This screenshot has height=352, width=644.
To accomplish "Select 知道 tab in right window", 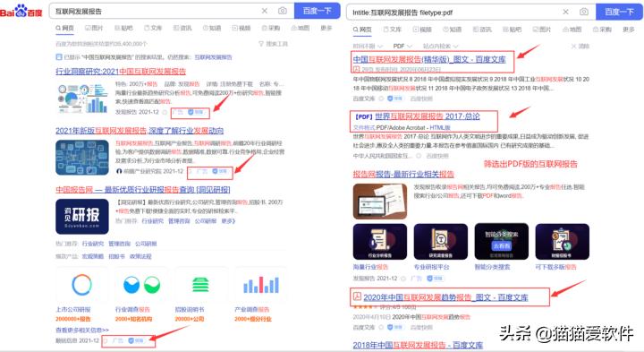I will 453,30.
